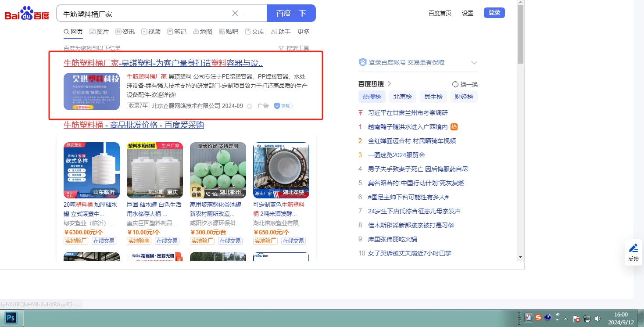Viewport: 644px width, 327px height.
Task: Switch to the 图片 tab
Action: [x=99, y=32]
